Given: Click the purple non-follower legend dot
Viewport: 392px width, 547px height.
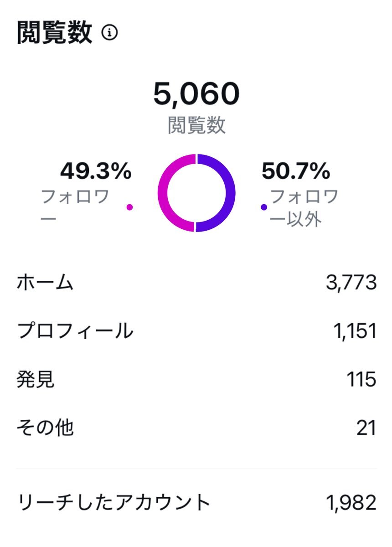Looking at the screenshot, I should [263, 207].
